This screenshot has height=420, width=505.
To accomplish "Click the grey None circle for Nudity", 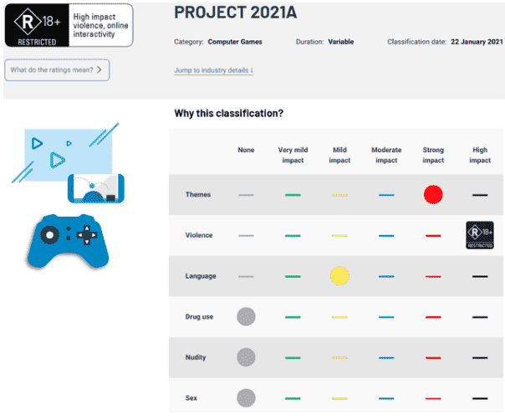I will coord(246,357).
